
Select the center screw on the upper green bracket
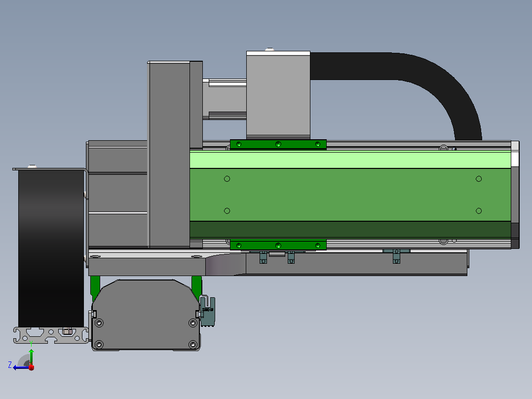[x=278, y=144]
